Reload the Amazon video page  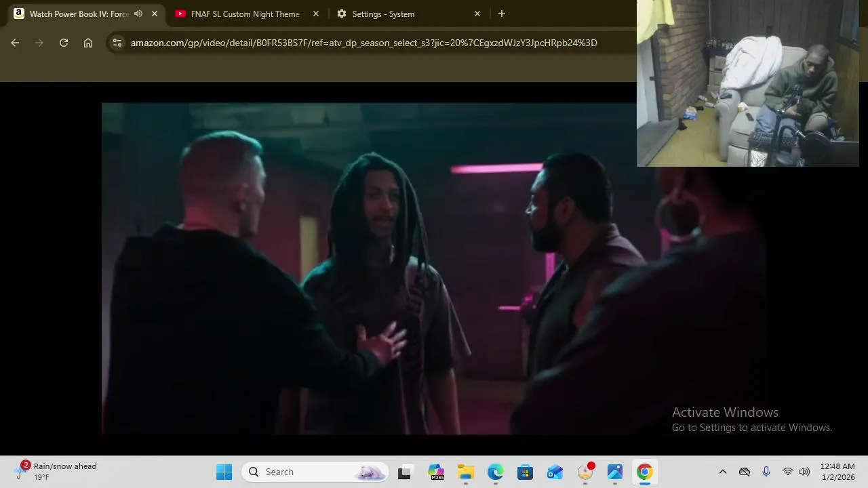point(64,43)
